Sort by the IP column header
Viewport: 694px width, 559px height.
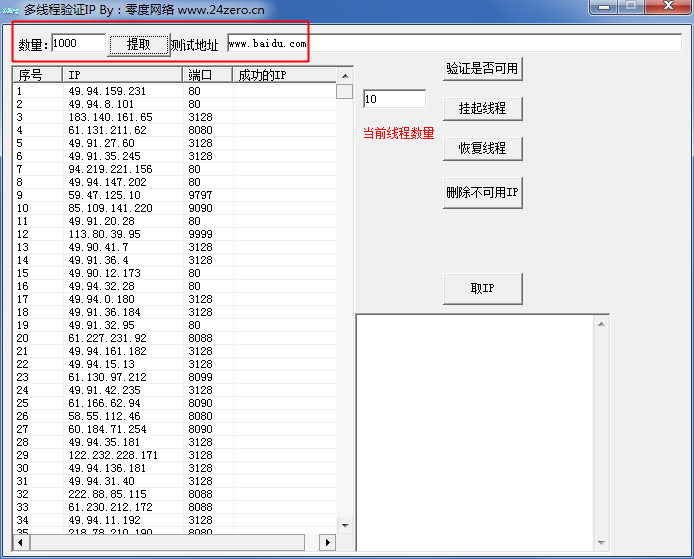(x=122, y=75)
